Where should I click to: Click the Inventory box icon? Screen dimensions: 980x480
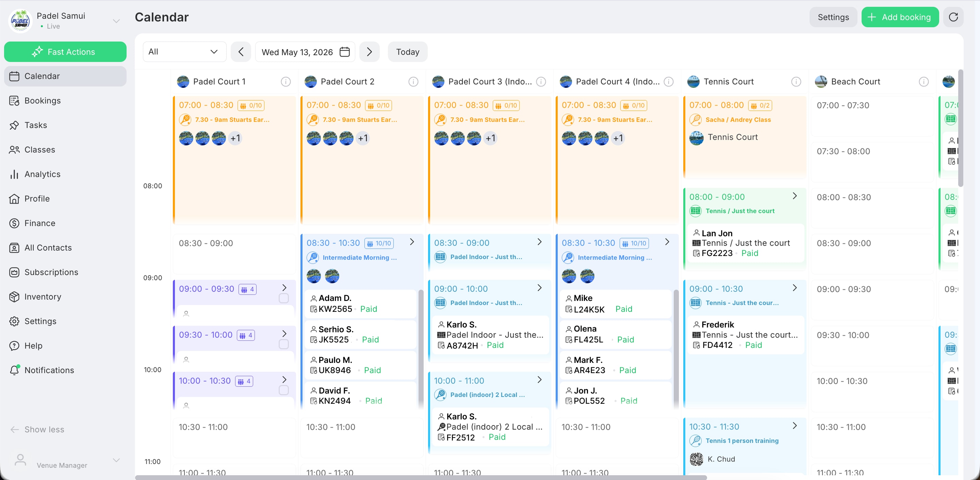(x=14, y=297)
